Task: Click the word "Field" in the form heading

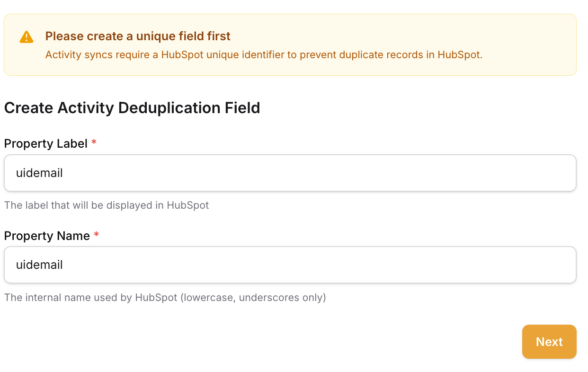Action: [241, 108]
